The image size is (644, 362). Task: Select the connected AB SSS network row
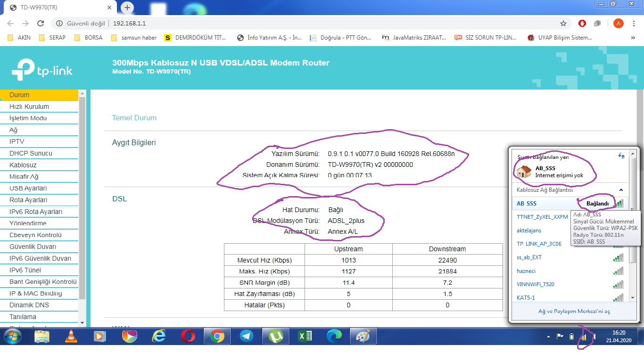[570, 204]
